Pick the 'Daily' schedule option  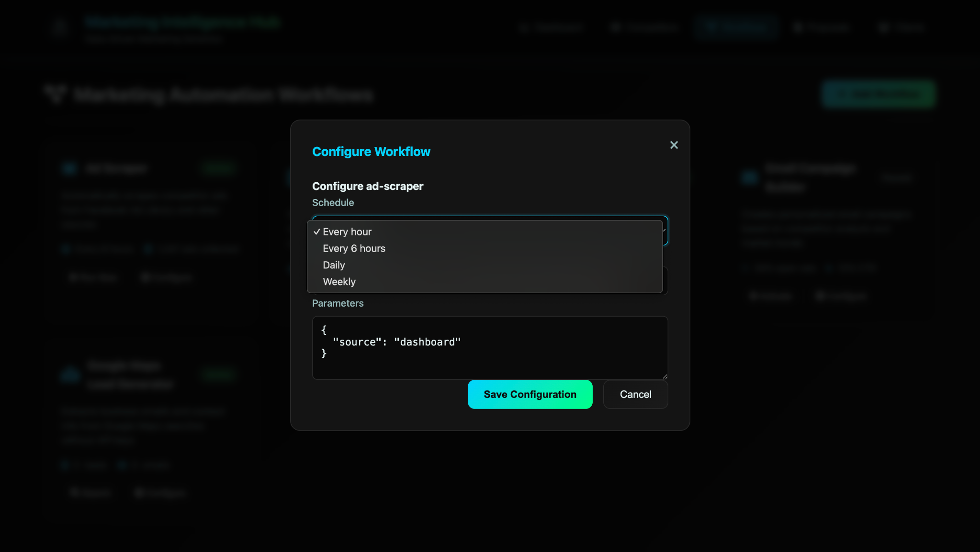coord(334,265)
